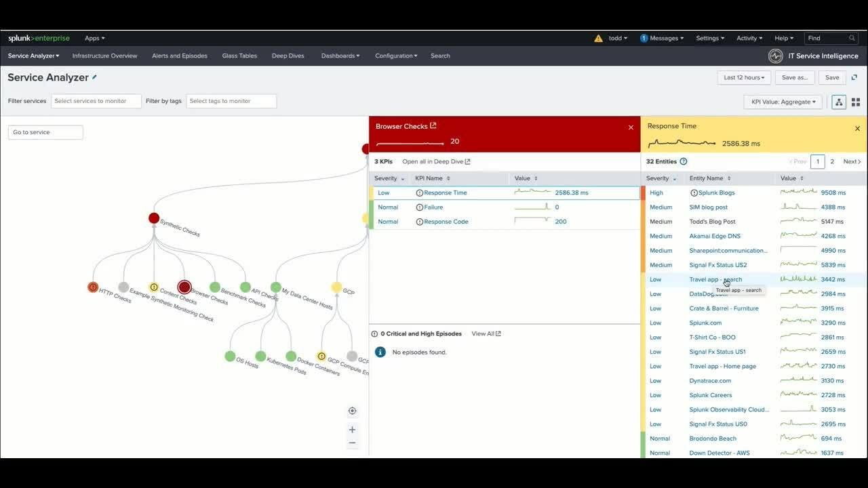Sort entities by Value column
The height and width of the screenshot is (488, 868).
click(x=791, y=178)
